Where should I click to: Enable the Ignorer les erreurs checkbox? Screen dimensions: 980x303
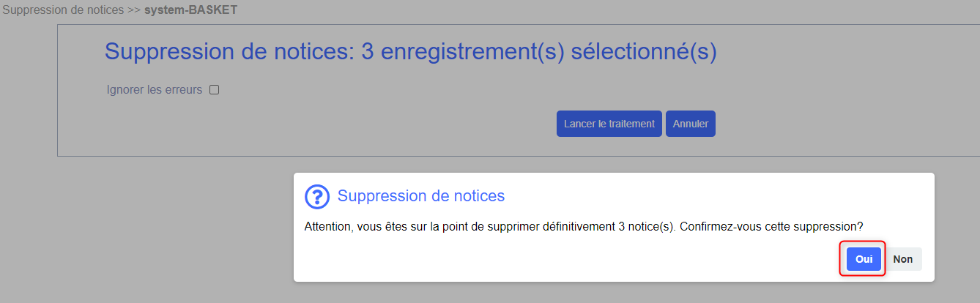coord(215,90)
